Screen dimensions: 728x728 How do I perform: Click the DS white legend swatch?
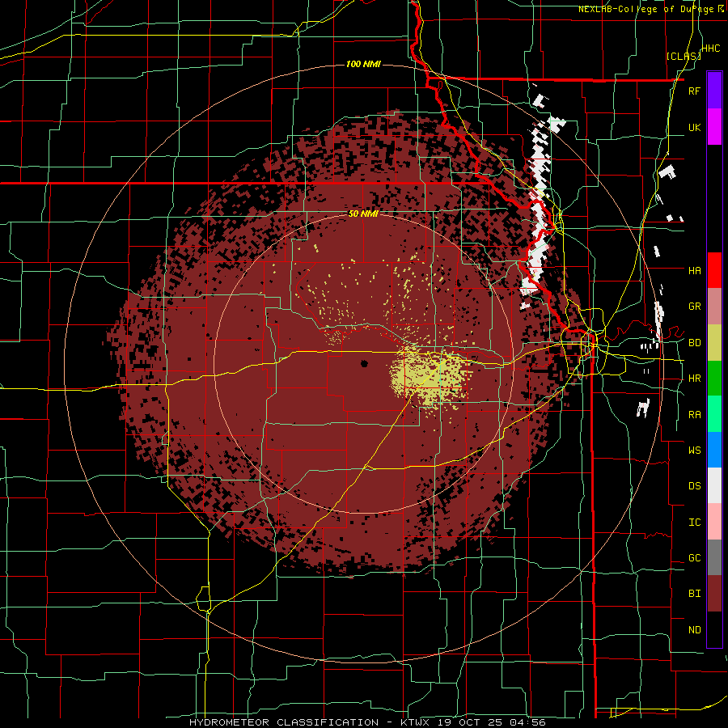coord(714,485)
